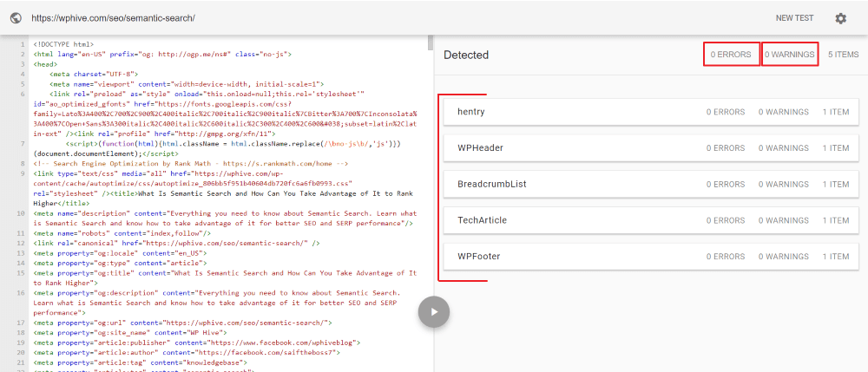
Task: Click the canonical link code line
Action: pos(176,243)
